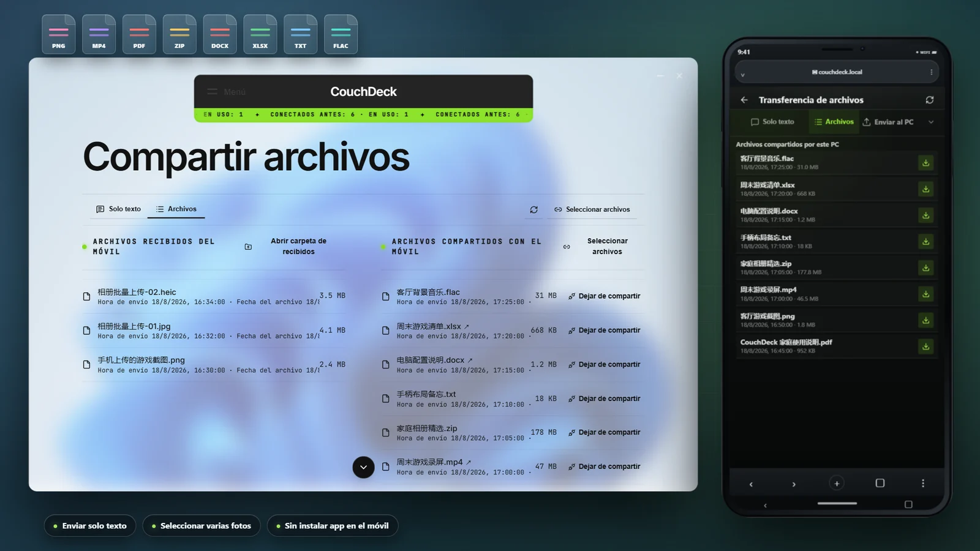Image resolution: width=980 pixels, height=551 pixels.
Task: Stop sharing 客厅背景音乐.flac
Action: point(605,296)
